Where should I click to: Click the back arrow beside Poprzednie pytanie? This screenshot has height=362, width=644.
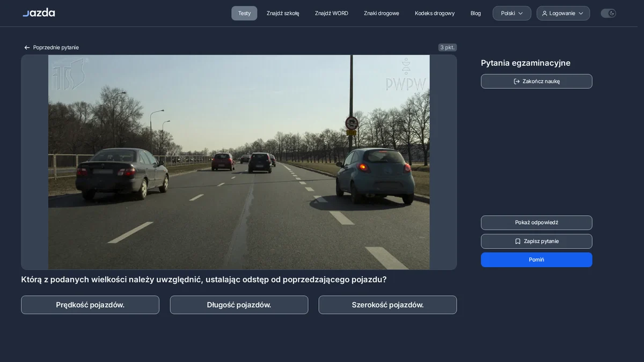click(x=27, y=48)
